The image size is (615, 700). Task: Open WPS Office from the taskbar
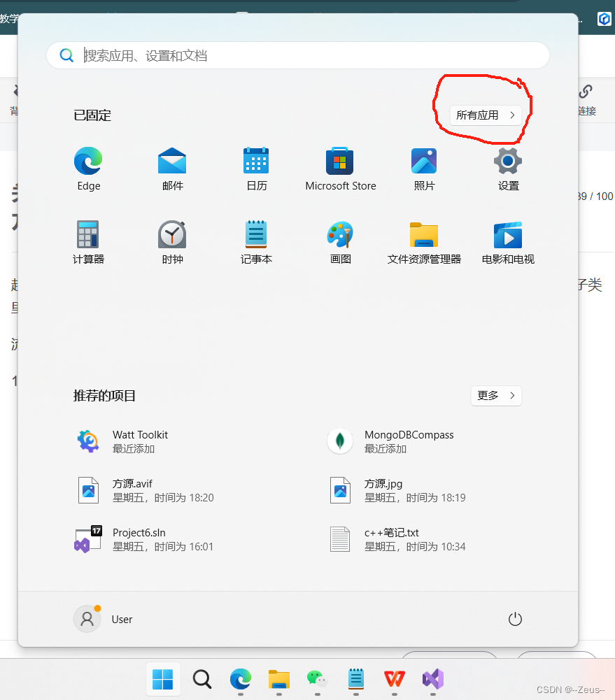395,679
